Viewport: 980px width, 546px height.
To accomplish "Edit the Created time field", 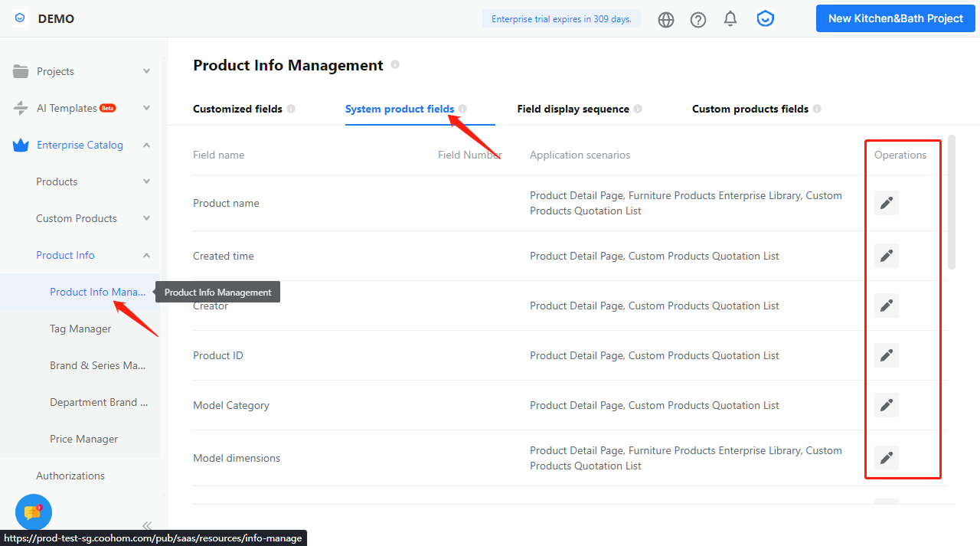I will pyautogui.click(x=886, y=256).
